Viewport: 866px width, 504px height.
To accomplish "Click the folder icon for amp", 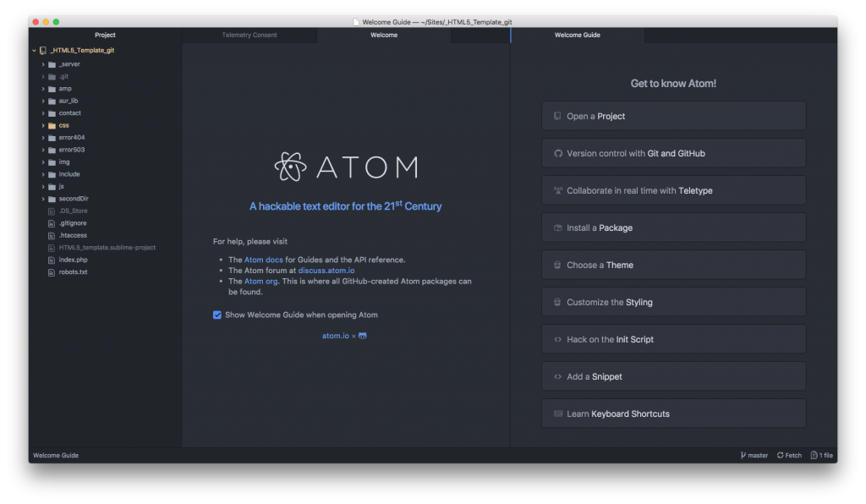I will 52,89.
